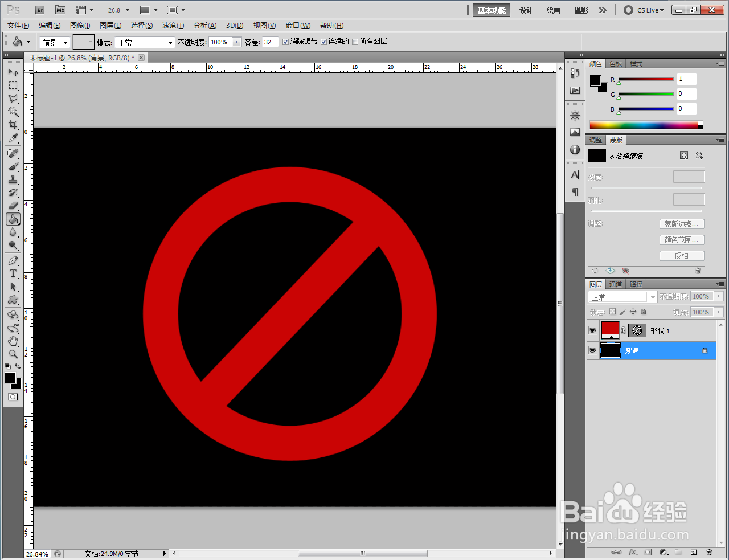This screenshot has width=729, height=560.
Task: Open the fill source (前景) dropdown
Action: 55,42
